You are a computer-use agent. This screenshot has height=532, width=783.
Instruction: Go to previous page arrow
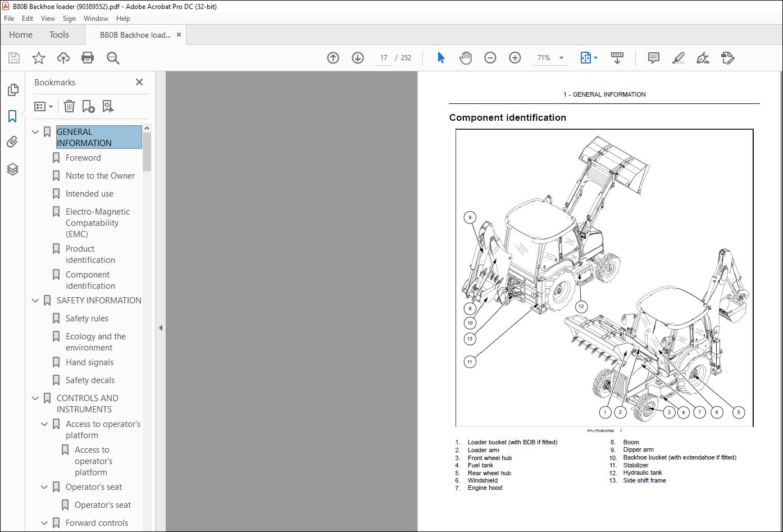(x=333, y=58)
